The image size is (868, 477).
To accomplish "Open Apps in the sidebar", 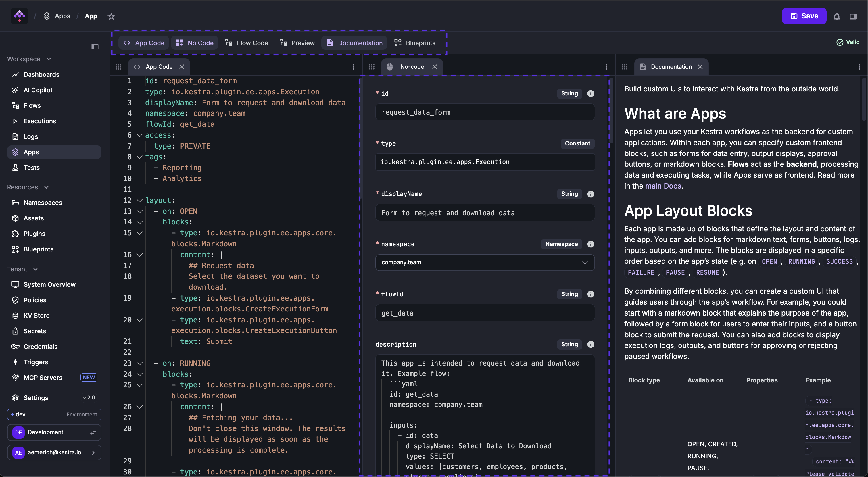I will click(54, 152).
